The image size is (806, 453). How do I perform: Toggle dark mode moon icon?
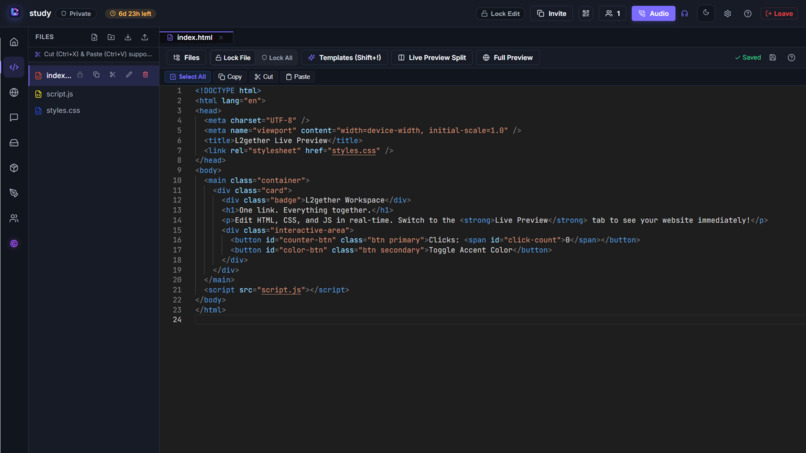point(706,13)
